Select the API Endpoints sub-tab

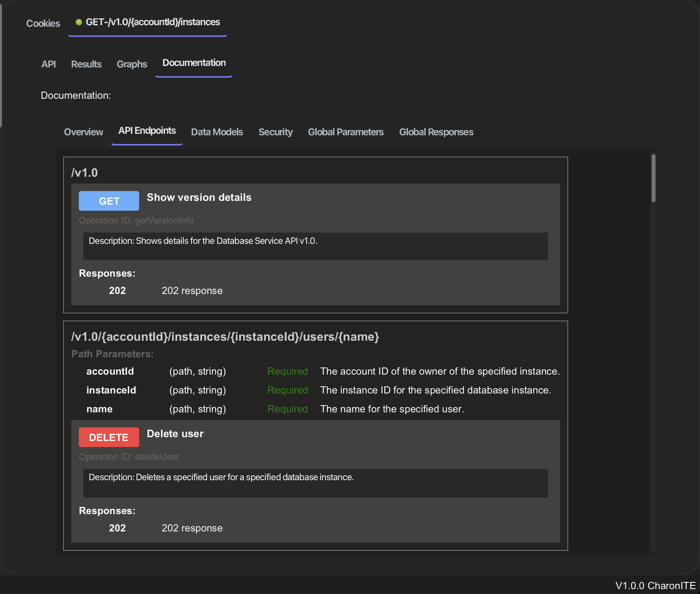pyautogui.click(x=147, y=131)
